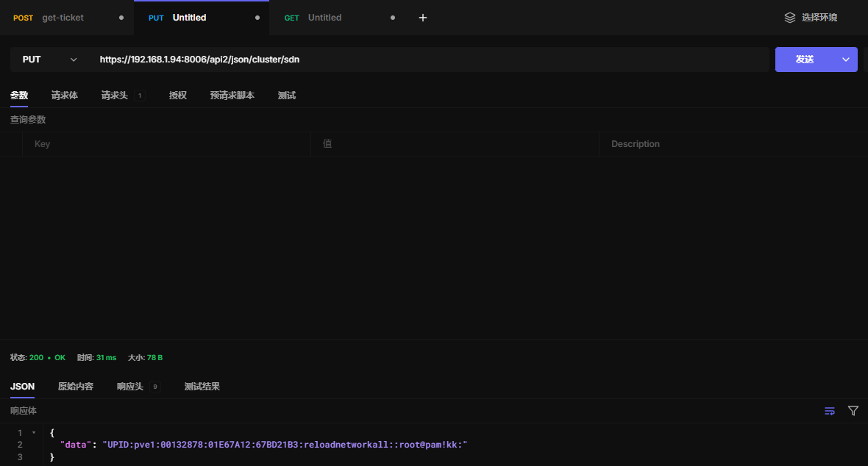Viewport: 868px width, 466px height.
Task: Select the 授权 authorization tab
Action: click(x=178, y=96)
